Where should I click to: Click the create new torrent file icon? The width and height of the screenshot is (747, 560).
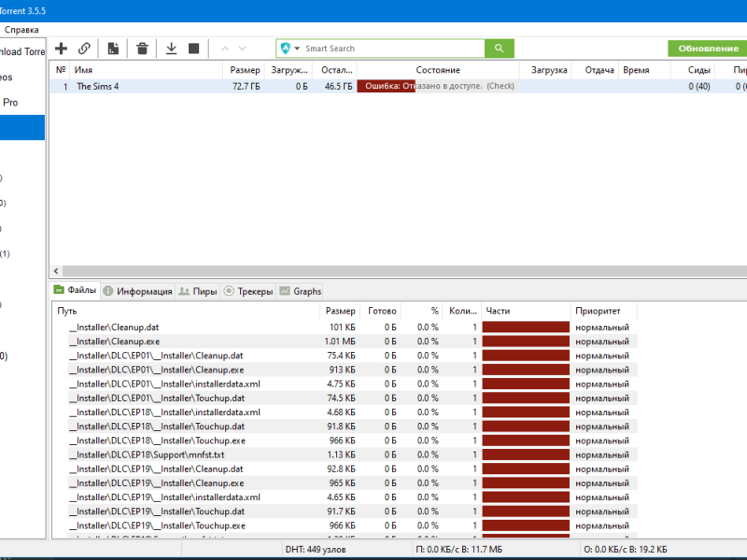tap(113, 49)
